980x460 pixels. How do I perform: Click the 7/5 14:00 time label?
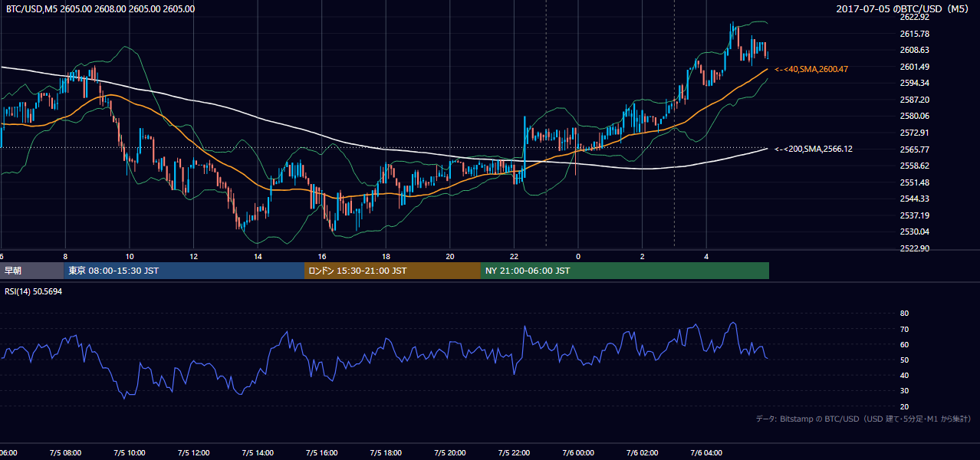point(258,452)
